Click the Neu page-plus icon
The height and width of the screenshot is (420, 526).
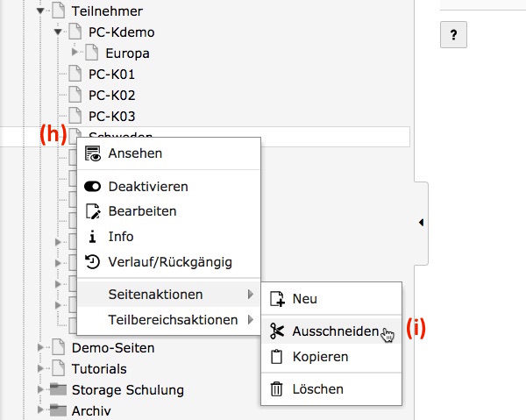277,299
